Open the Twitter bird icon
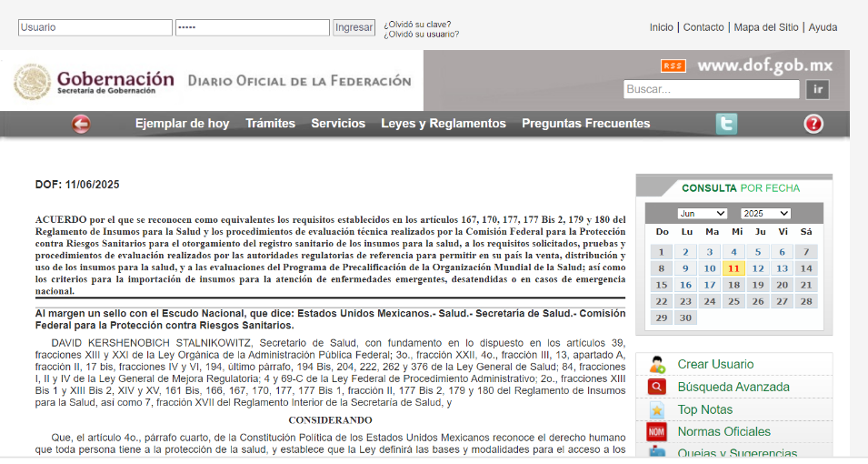Screen dimensions: 868x464 [726, 124]
